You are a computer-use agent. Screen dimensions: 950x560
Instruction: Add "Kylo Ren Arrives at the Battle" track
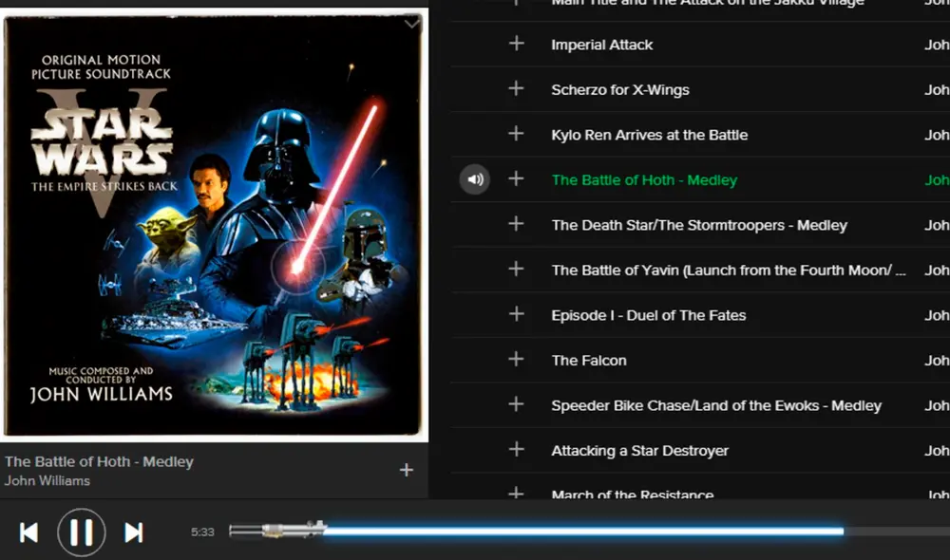click(516, 134)
